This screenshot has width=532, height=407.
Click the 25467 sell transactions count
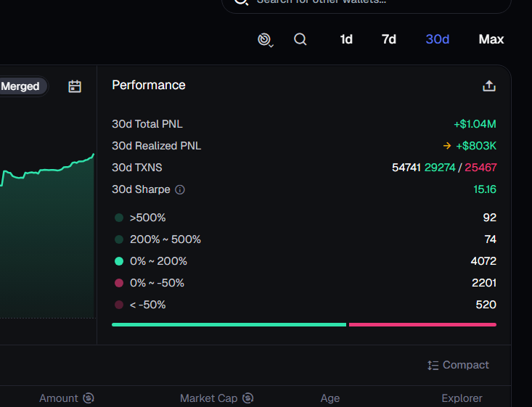[480, 168]
